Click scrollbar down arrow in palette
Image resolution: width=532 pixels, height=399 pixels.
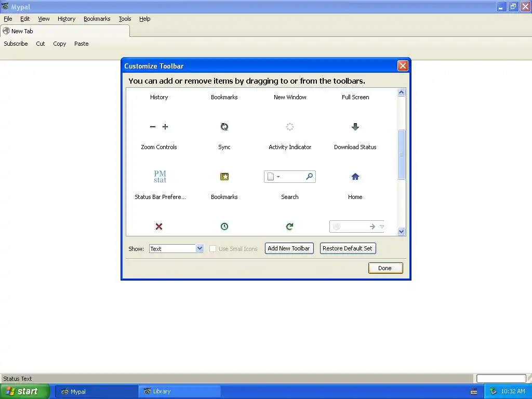click(x=402, y=231)
